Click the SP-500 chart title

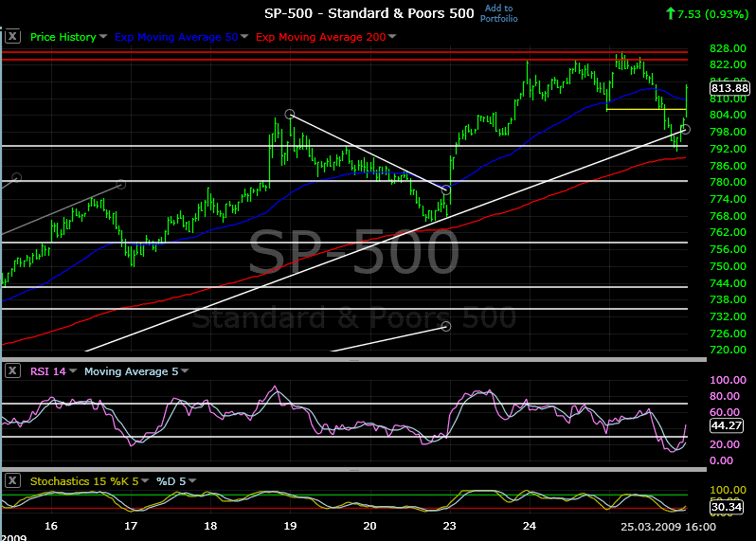click(369, 13)
